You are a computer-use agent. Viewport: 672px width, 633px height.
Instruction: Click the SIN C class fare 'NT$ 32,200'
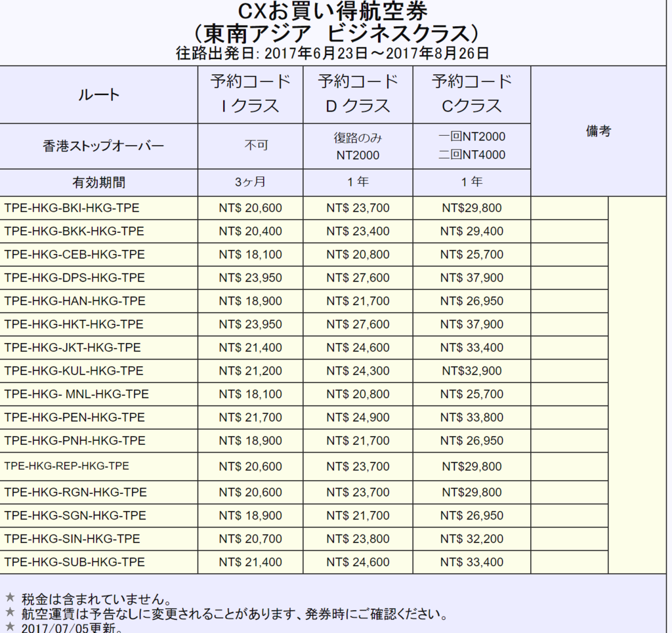click(x=471, y=539)
